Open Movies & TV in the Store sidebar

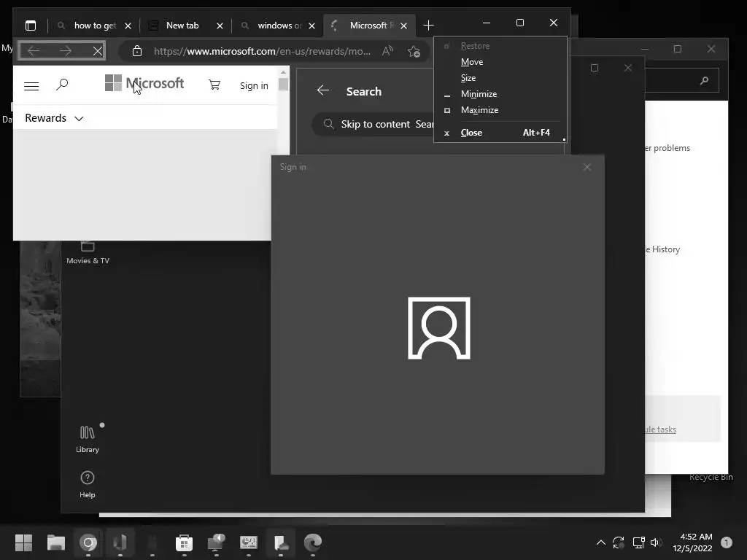tap(88, 252)
